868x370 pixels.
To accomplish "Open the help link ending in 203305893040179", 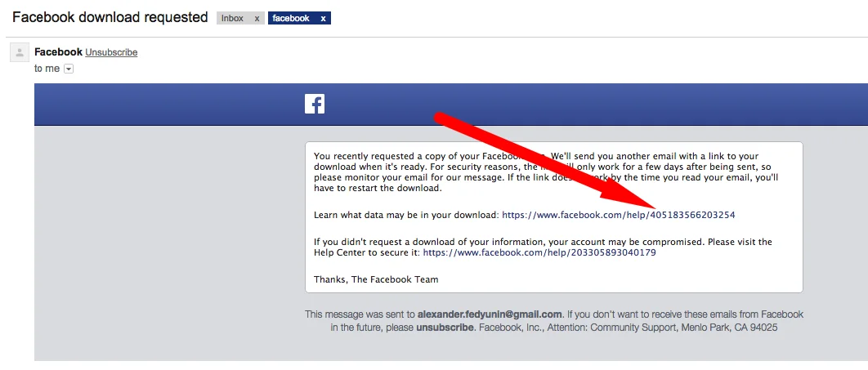I will tap(539, 253).
